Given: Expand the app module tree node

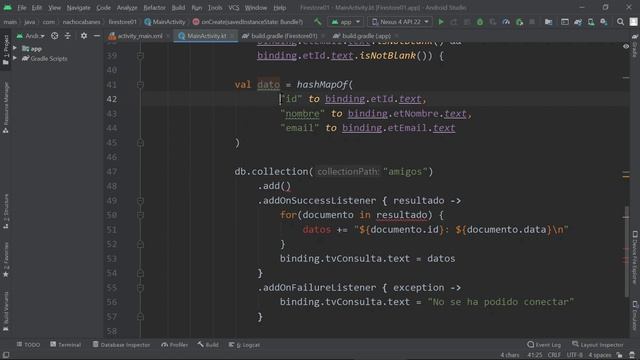Looking at the screenshot, I should (x=15, y=48).
